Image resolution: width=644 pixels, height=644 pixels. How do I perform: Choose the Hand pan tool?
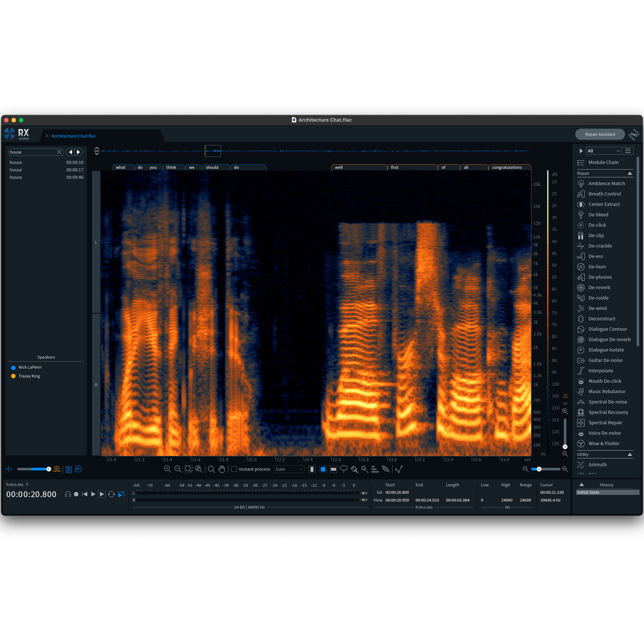222,469
